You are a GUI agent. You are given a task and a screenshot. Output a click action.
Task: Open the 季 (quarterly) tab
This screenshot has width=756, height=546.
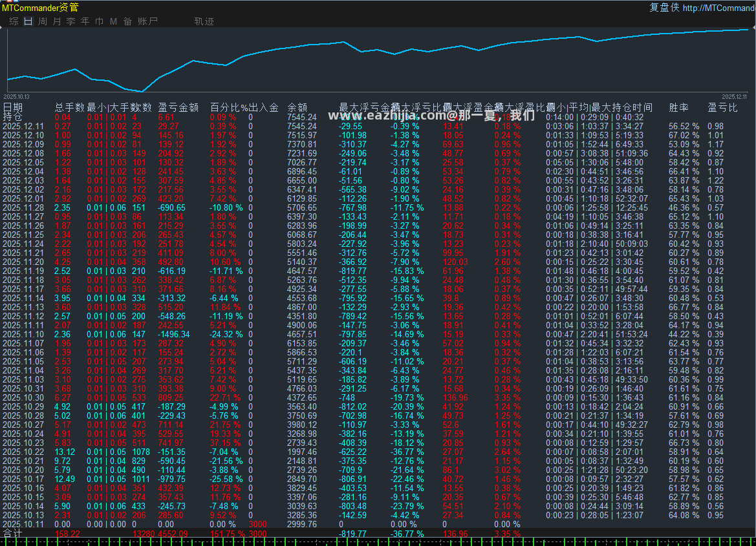point(71,21)
